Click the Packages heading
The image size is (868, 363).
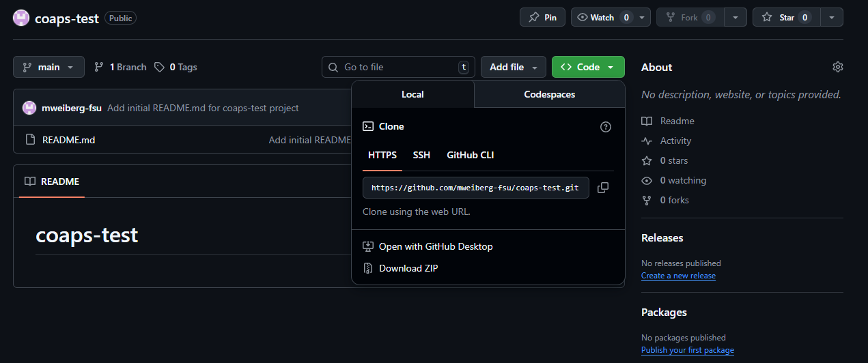(x=664, y=312)
